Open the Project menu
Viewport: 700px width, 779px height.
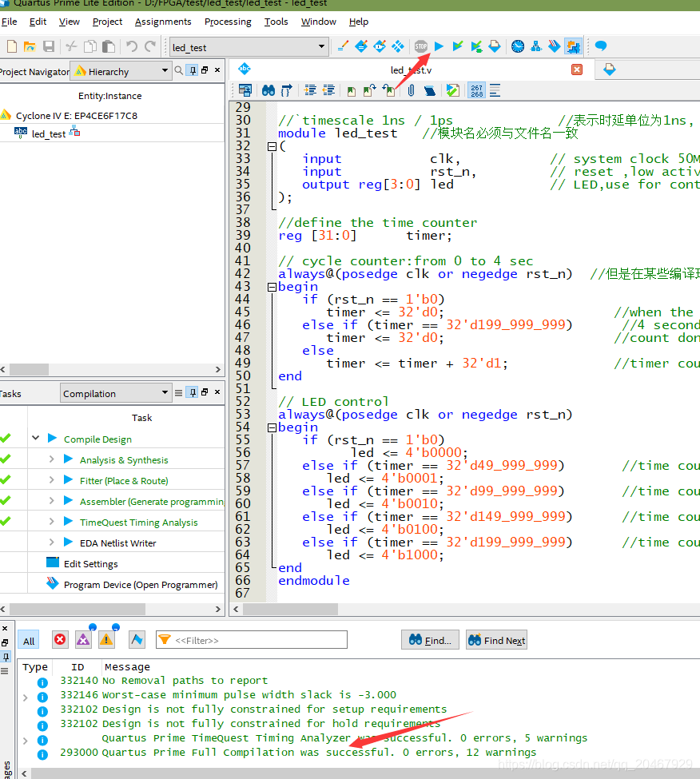coord(107,22)
